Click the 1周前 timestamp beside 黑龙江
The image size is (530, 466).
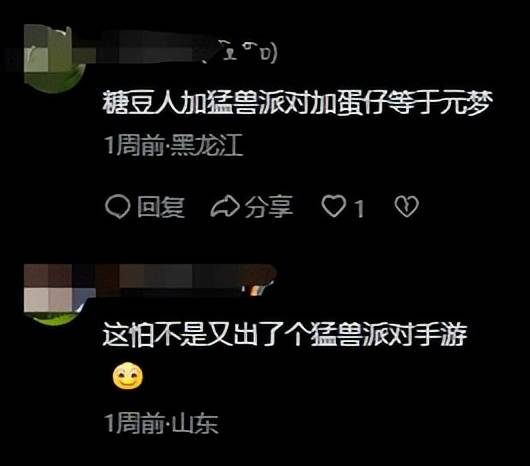[134, 145]
